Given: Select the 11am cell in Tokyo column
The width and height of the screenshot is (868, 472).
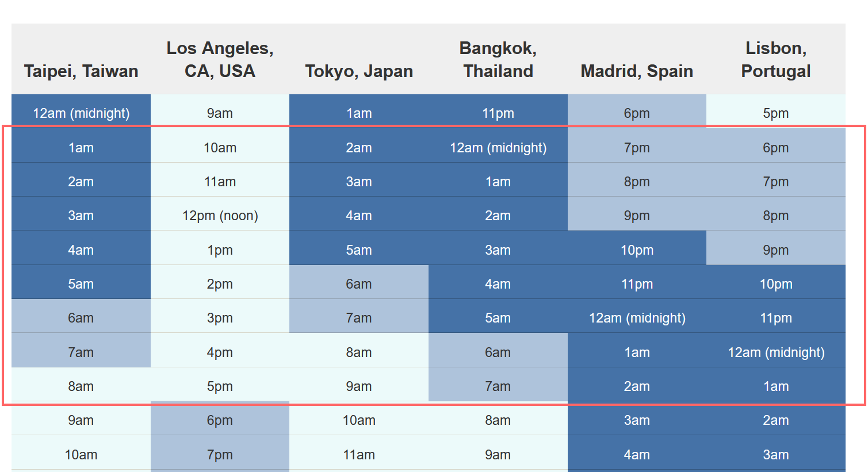Looking at the screenshot, I should (359, 455).
